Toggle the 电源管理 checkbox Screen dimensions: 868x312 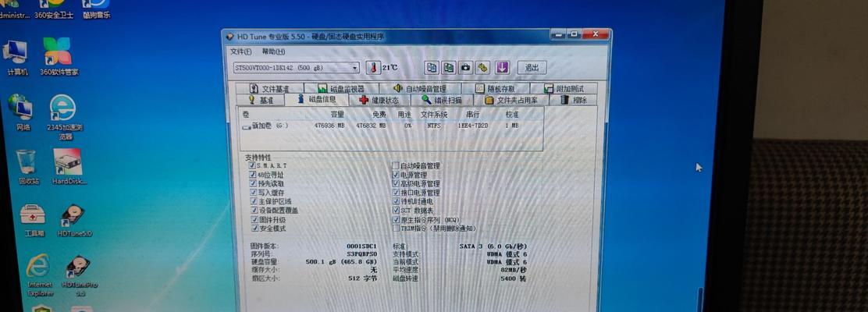point(395,174)
